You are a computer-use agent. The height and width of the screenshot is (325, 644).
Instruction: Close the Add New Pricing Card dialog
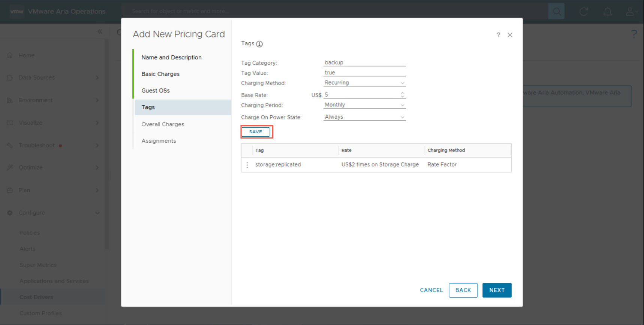click(x=510, y=35)
